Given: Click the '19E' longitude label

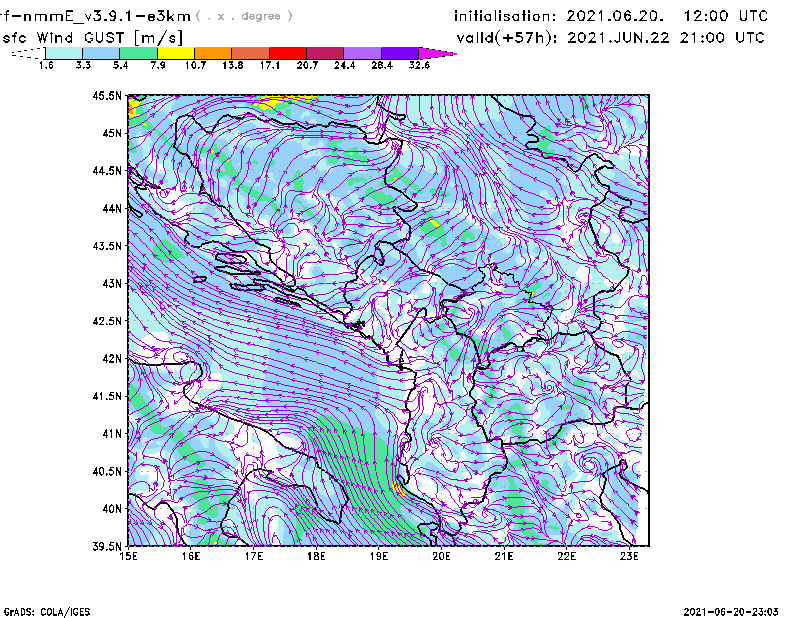Looking at the screenshot, I should pyautogui.click(x=379, y=556).
